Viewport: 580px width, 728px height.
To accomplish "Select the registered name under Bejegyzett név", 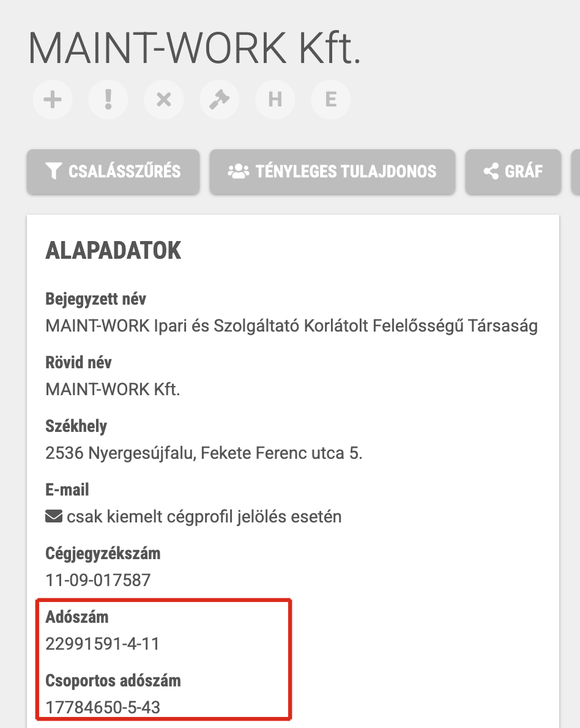I will [291, 326].
